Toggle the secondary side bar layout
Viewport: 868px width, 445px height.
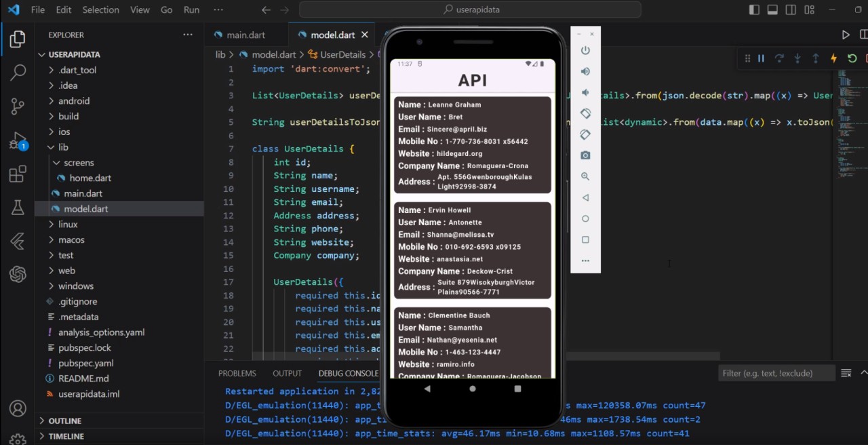click(791, 10)
